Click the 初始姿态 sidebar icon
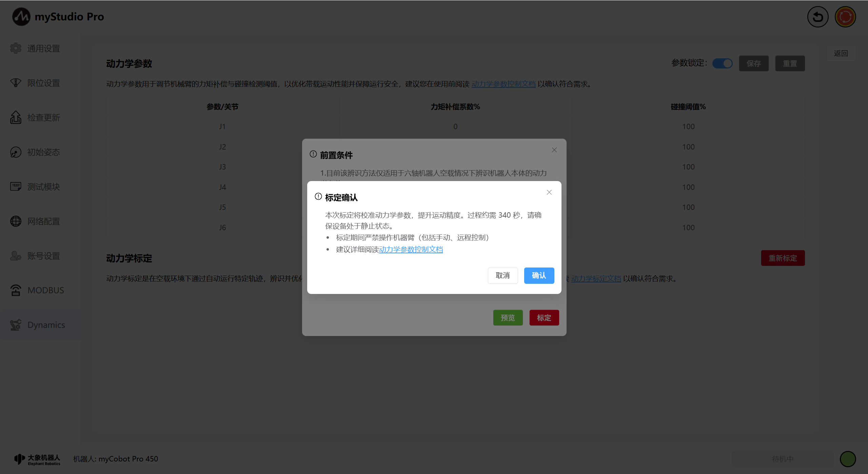868x474 pixels. coord(16,152)
